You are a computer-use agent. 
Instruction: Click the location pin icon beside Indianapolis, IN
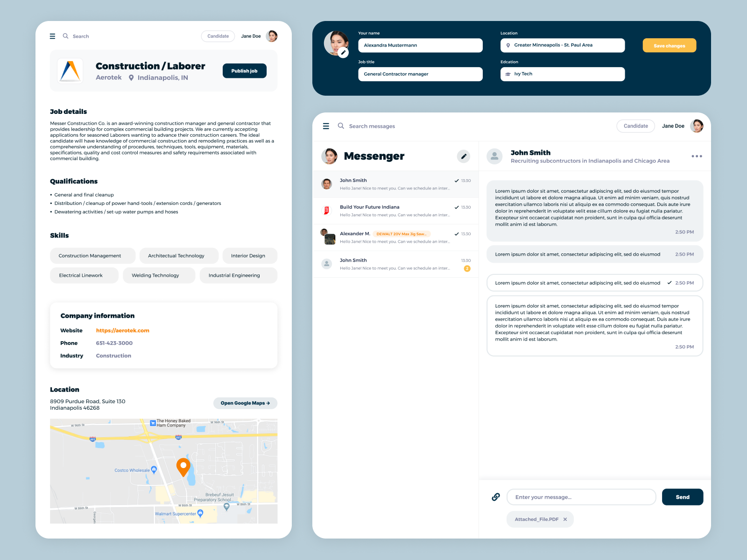131,77
